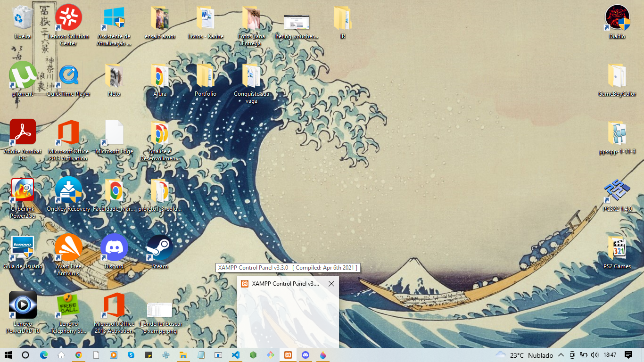Image resolution: width=644 pixels, height=362 pixels.
Task: Open Notepad from the taskbar
Action: tap(201, 355)
